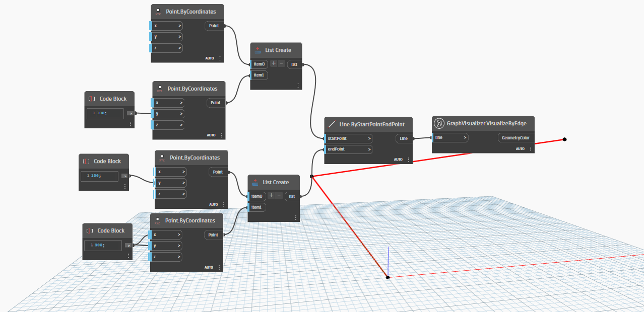Open the three-dot menu of the 300 Code Block
The height and width of the screenshot is (312, 644).
pos(130,256)
